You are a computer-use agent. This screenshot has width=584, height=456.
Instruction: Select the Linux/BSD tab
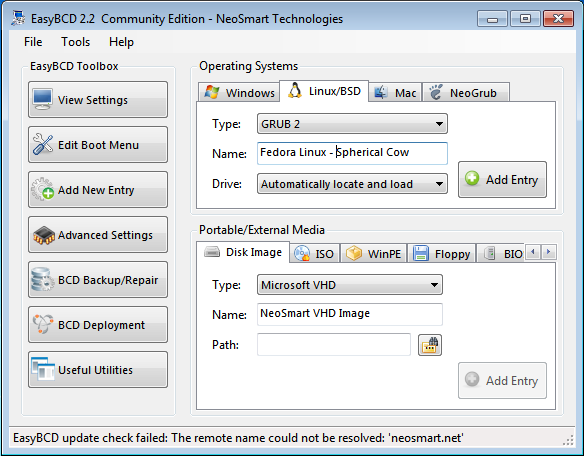tap(324, 91)
